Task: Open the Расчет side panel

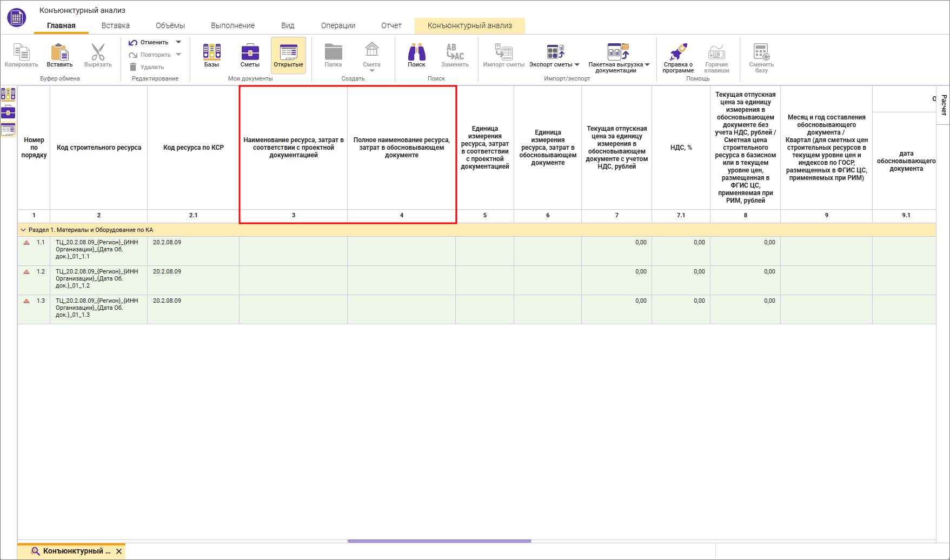Action: pyautogui.click(x=944, y=105)
